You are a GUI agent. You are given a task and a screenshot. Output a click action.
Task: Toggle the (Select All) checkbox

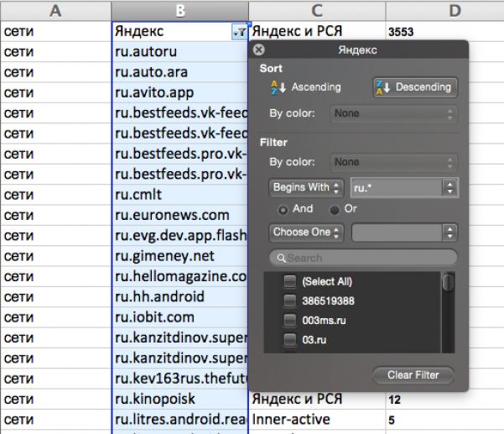point(290,282)
